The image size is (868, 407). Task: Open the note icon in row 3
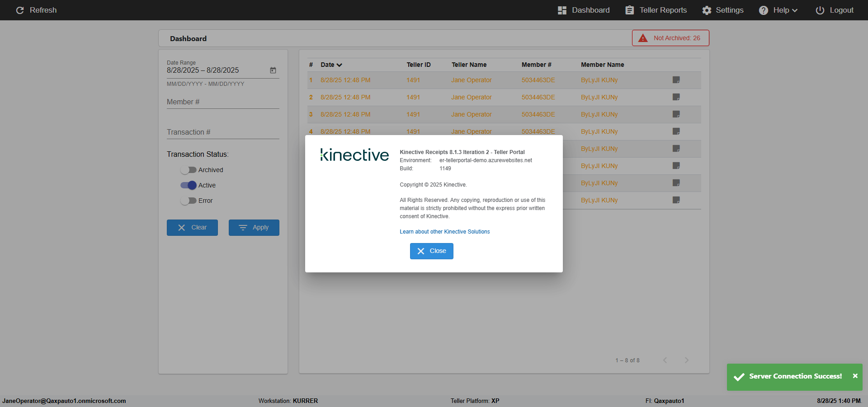(x=676, y=114)
